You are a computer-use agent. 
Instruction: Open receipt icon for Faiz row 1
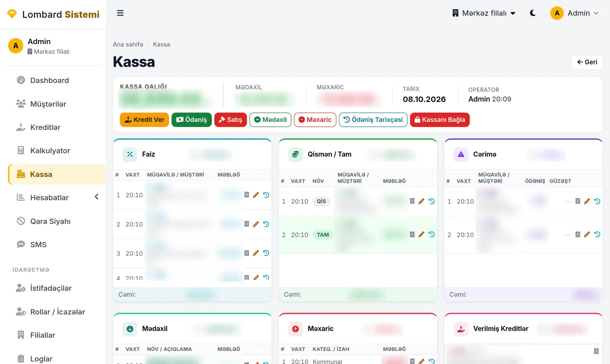(x=247, y=195)
